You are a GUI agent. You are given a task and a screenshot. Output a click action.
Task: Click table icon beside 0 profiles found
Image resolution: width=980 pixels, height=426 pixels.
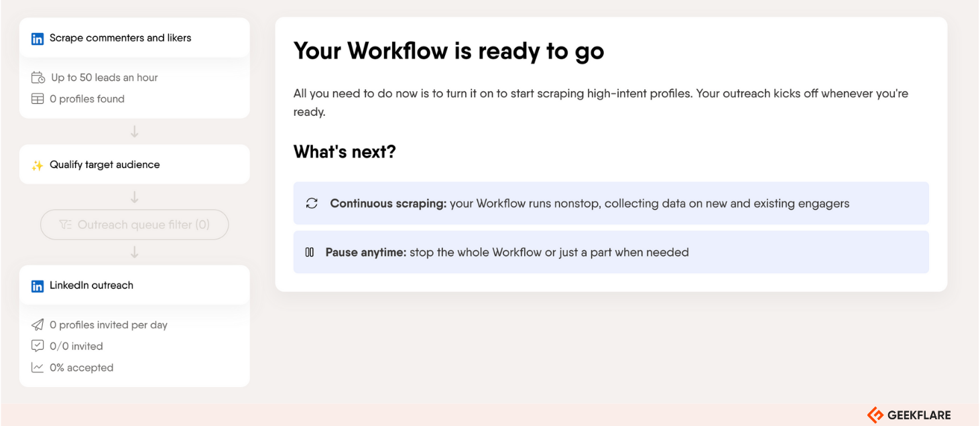(38, 99)
